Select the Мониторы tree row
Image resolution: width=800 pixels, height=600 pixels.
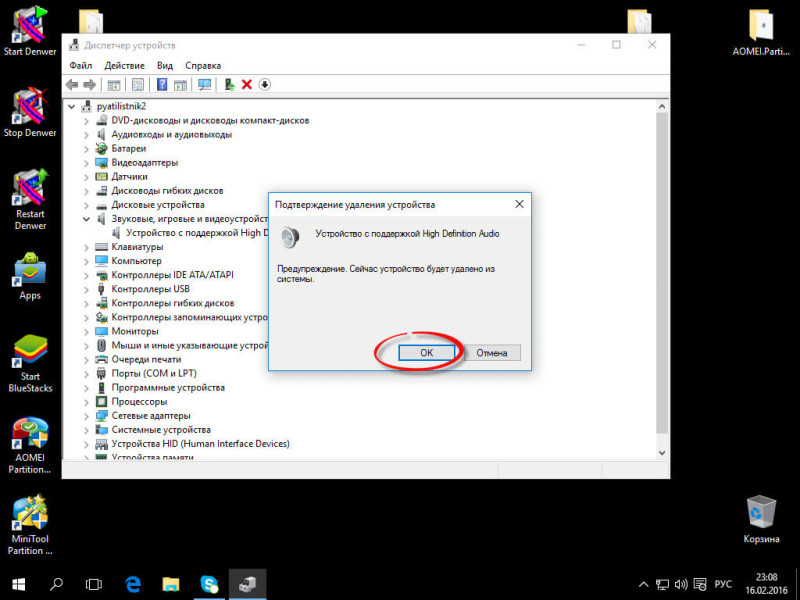coord(135,332)
